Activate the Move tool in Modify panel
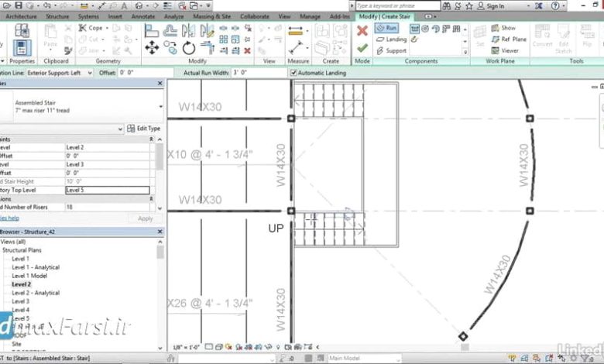Screen dimensions: 604x364 click(152, 48)
